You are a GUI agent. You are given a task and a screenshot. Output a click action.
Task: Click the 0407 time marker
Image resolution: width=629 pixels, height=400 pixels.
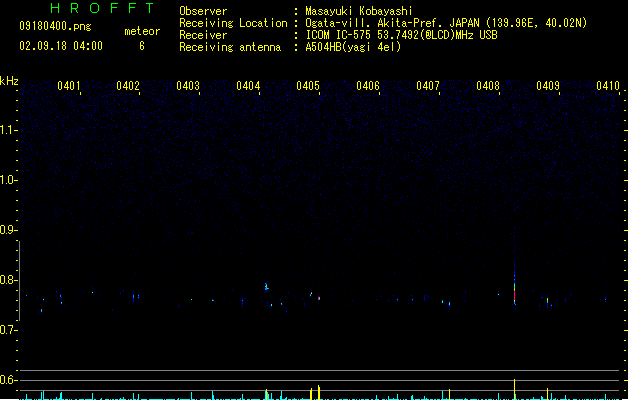click(x=428, y=86)
